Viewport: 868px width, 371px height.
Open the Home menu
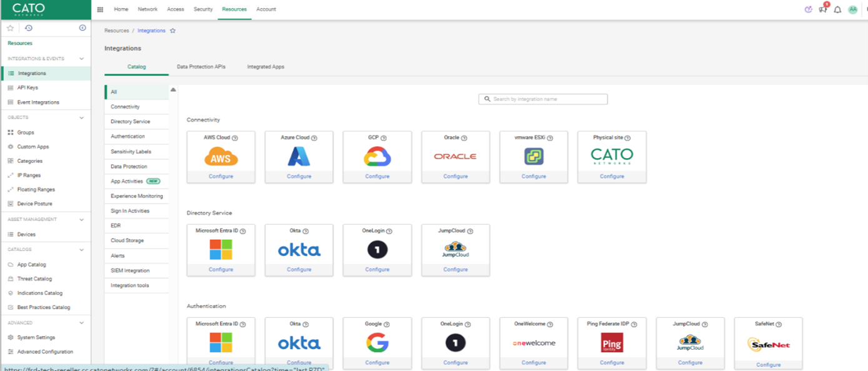[121, 9]
